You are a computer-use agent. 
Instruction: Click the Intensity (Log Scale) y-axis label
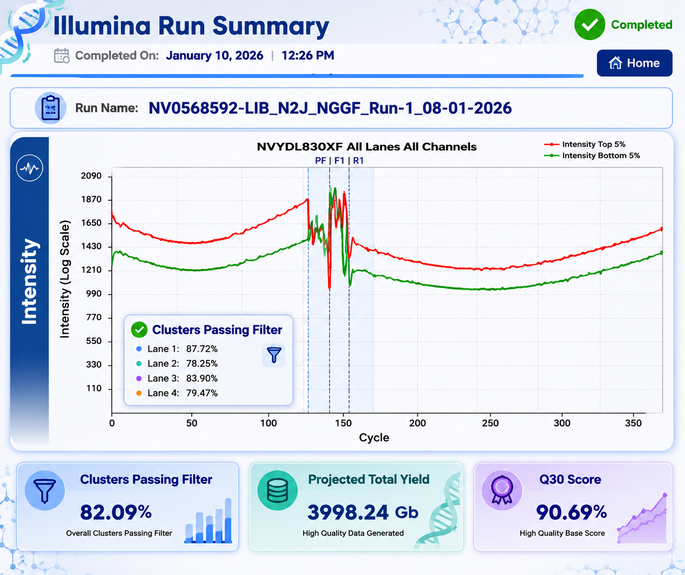pyautogui.click(x=65, y=279)
